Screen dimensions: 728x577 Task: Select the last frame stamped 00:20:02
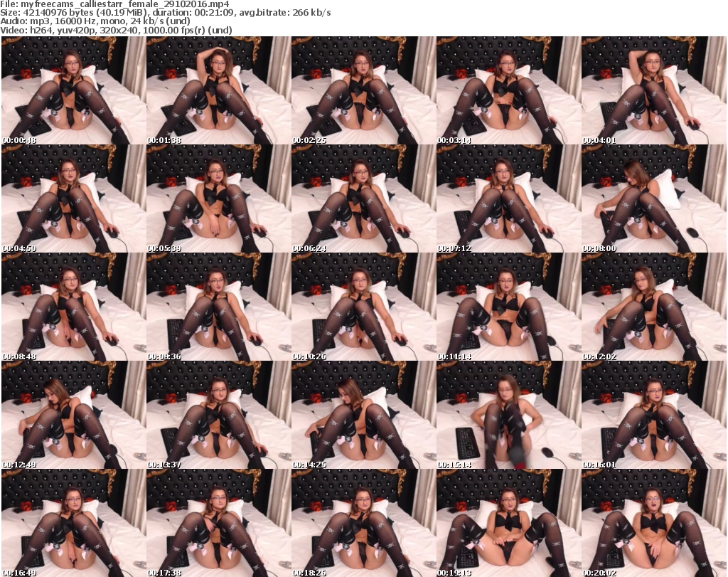(x=654, y=523)
